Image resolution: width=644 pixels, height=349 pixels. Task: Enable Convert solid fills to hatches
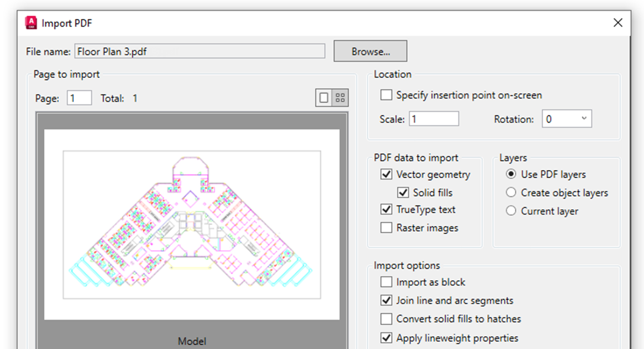(386, 319)
